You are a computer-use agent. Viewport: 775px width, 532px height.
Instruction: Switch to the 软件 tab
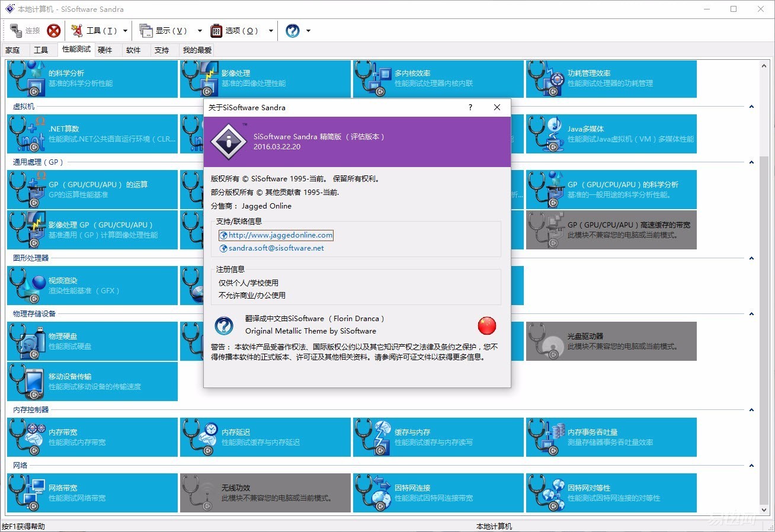[x=133, y=50]
